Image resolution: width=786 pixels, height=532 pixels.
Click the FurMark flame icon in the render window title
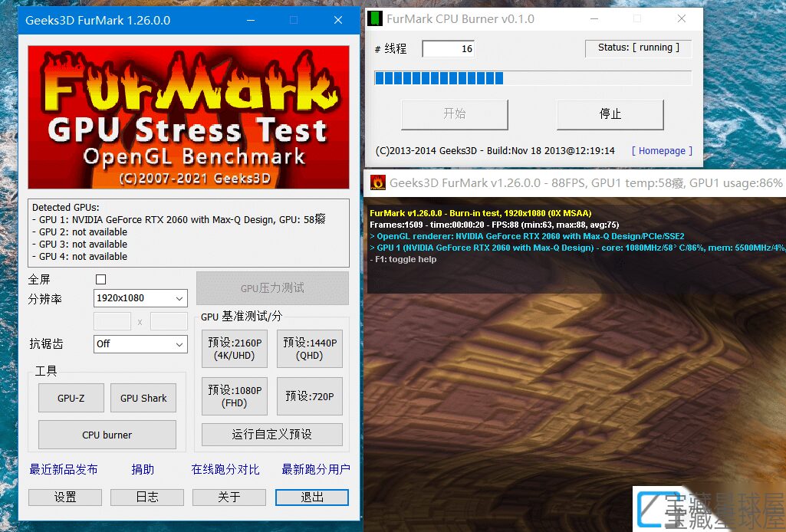click(377, 183)
